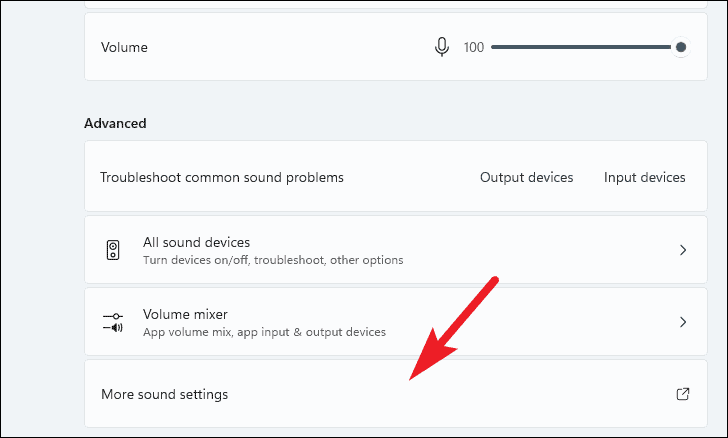Click the mixer slider icon beside Volume mixer
The height and width of the screenshot is (438, 728).
pyautogui.click(x=113, y=322)
